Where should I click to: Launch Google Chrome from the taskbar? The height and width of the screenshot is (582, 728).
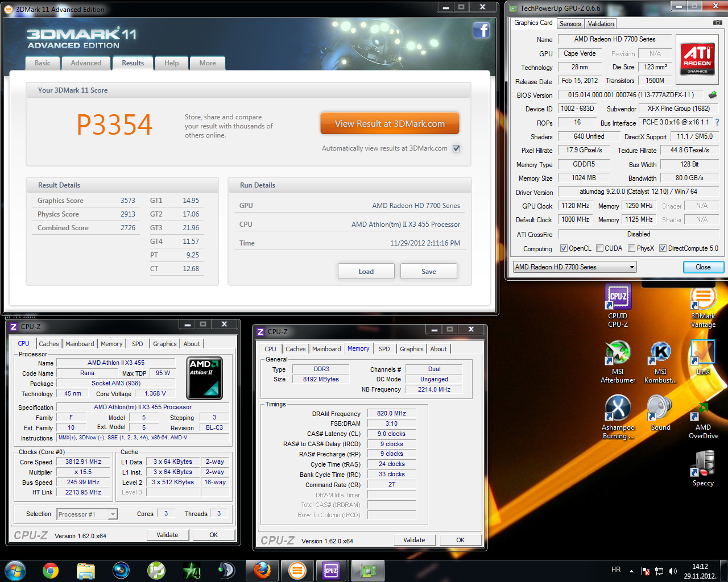click(51, 570)
